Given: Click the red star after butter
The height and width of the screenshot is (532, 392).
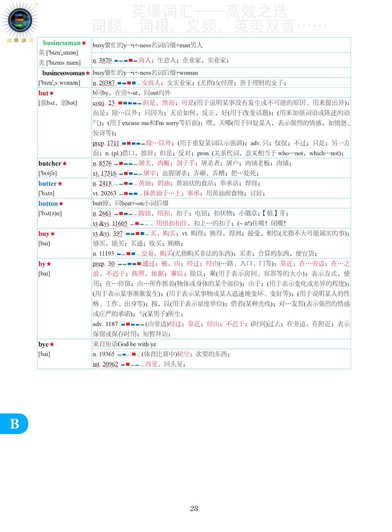Looking at the screenshot, I should pyautogui.click(x=60, y=184).
